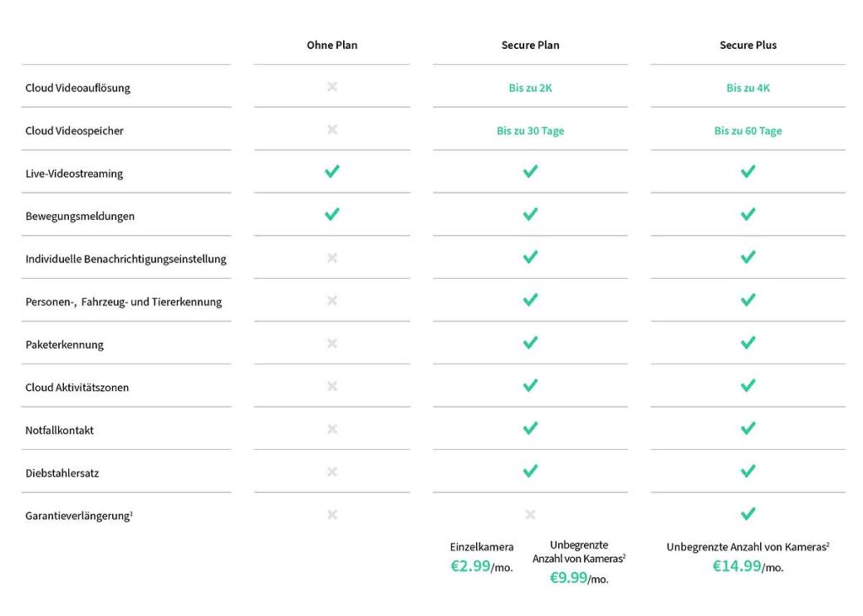Click the €2.99/mo. Einzelkamera price
Image resolution: width=863 pixels, height=616 pixels.
pyautogui.click(x=481, y=566)
